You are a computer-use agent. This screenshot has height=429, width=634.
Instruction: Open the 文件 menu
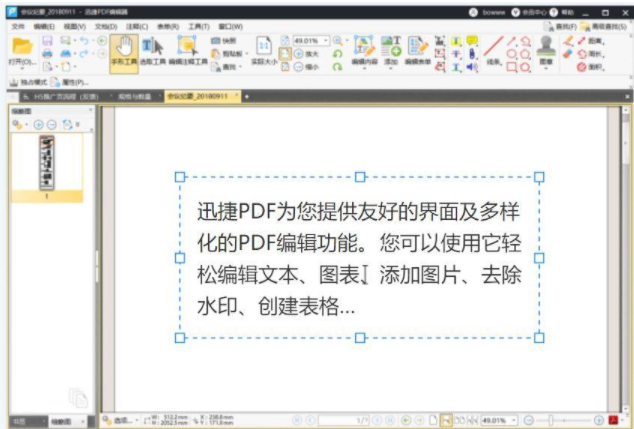coord(18,26)
